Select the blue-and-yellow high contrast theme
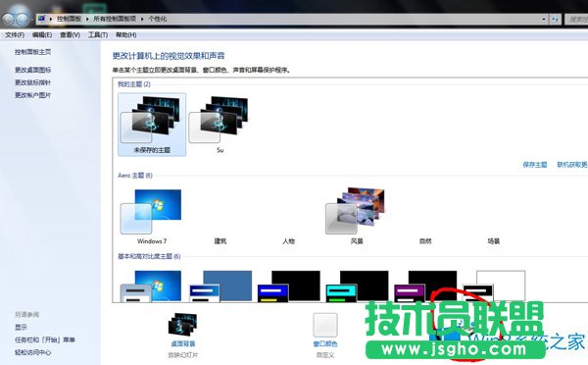The image size is (588, 365). (x=289, y=287)
